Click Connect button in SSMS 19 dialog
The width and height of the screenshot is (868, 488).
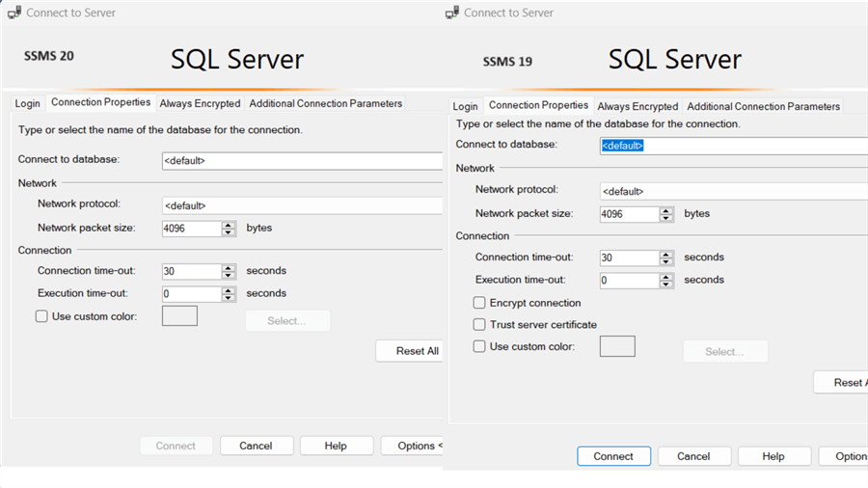613,456
